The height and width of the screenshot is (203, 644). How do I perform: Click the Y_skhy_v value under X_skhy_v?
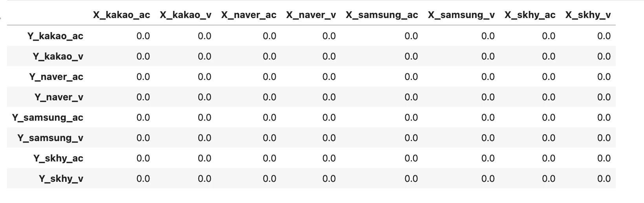click(x=604, y=179)
